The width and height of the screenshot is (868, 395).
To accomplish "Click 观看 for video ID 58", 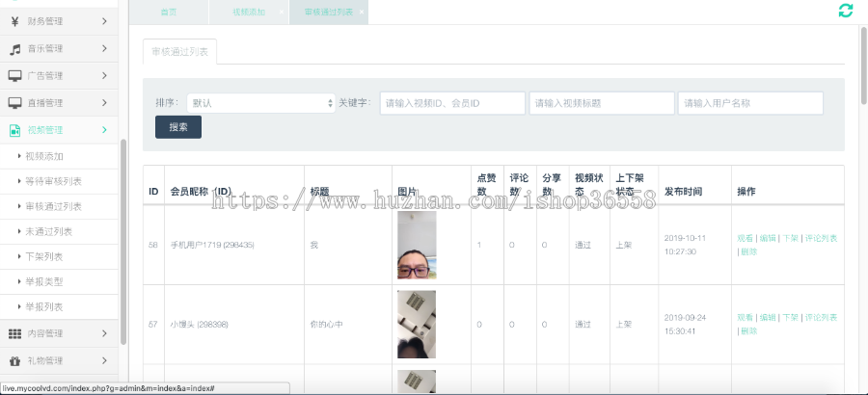I will pyautogui.click(x=746, y=238).
